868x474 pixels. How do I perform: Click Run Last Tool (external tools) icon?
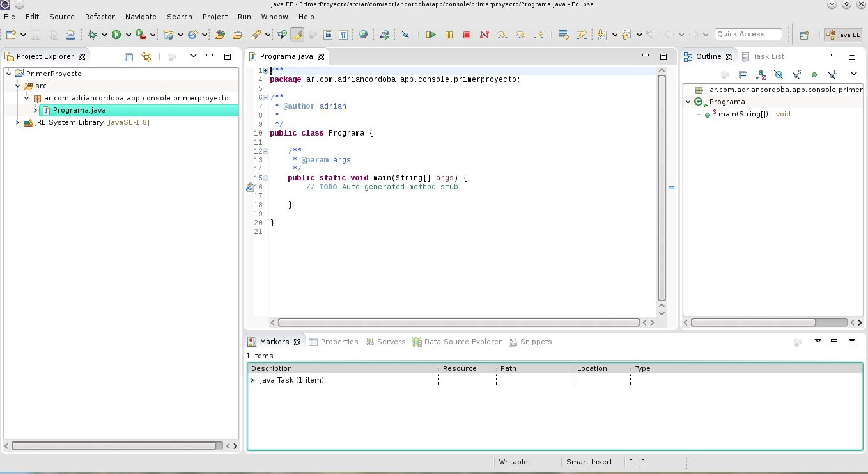click(x=141, y=35)
